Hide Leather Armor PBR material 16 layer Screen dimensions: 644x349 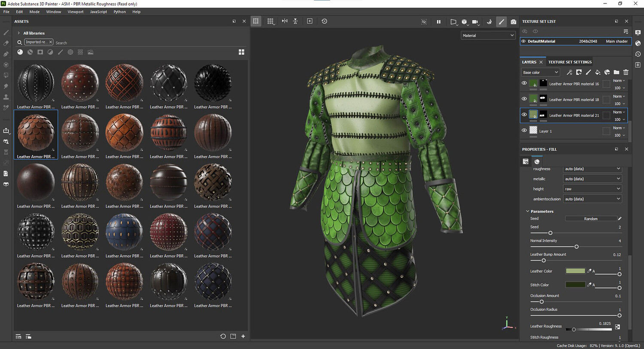[x=524, y=83]
